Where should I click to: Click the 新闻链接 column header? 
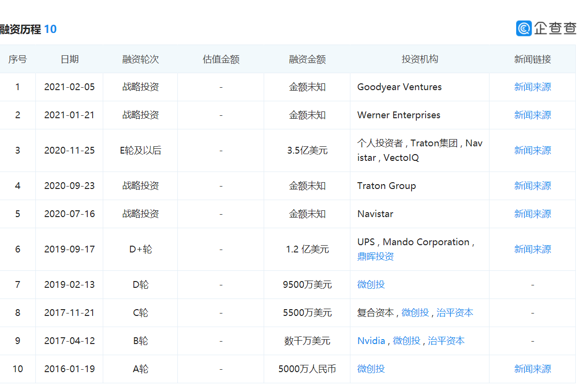[533, 59]
